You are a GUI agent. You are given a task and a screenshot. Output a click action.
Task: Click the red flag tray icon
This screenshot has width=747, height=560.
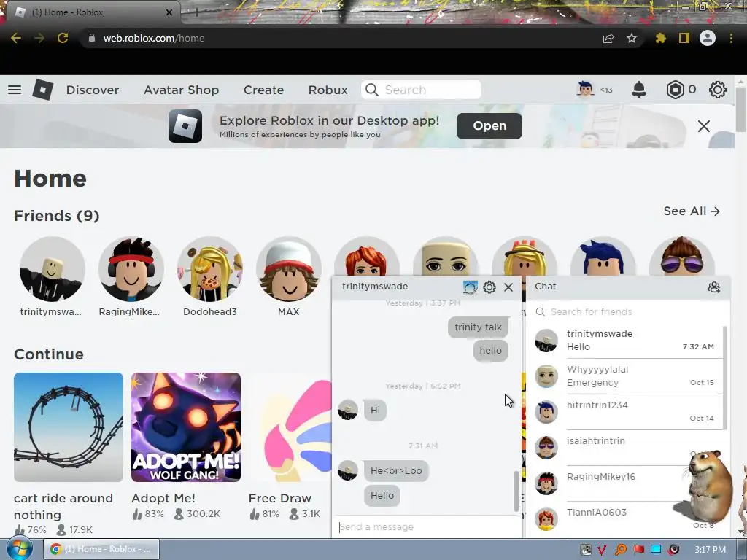point(638,550)
